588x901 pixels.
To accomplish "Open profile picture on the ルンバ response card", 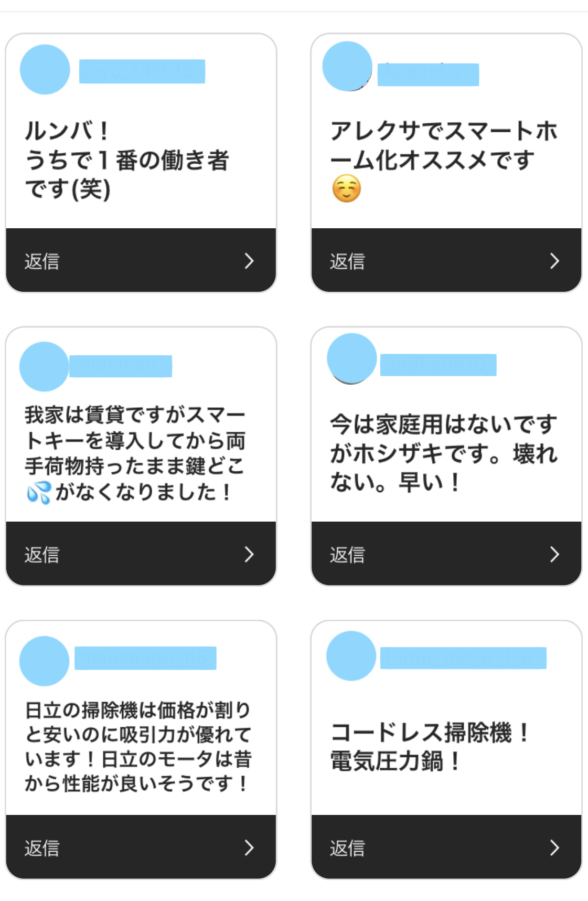I will click(45, 69).
